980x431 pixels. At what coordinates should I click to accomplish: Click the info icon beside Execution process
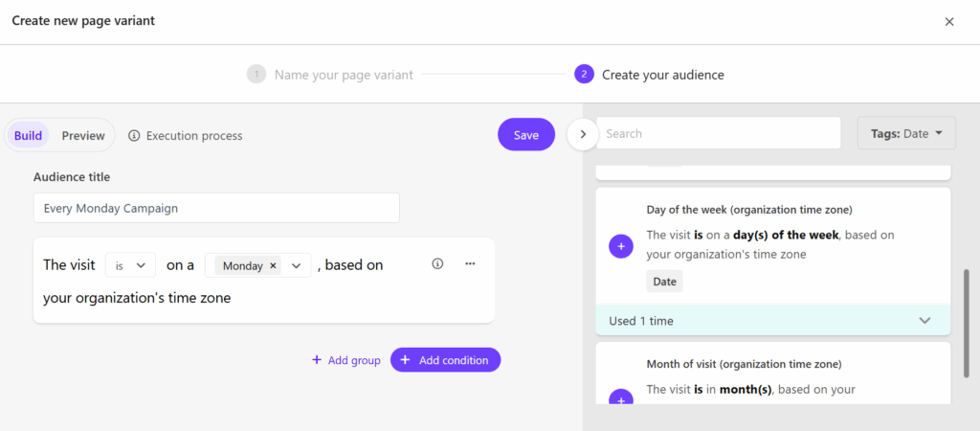click(x=134, y=136)
